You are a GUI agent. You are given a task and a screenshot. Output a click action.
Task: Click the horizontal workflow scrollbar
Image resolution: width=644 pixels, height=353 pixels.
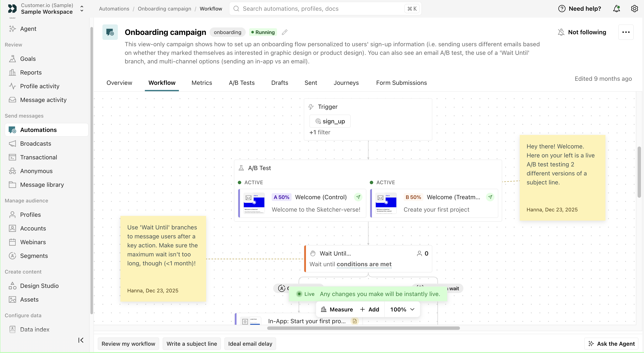click(x=364, y=328)
